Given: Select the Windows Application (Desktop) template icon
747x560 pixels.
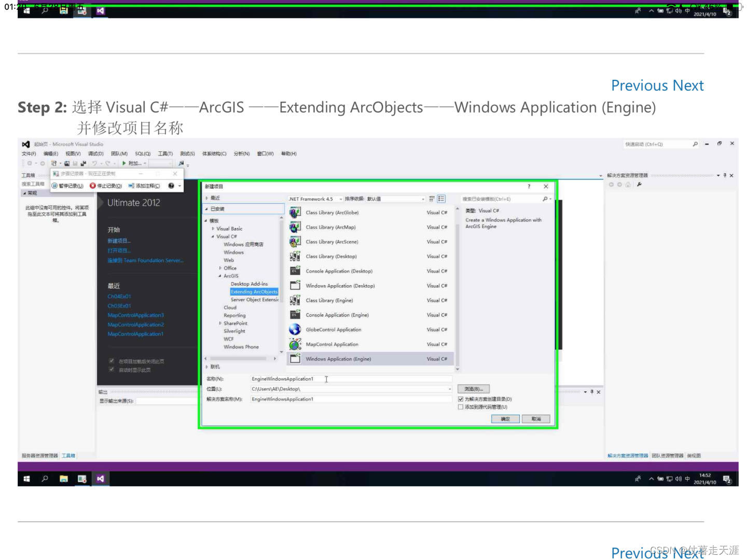Looking at the screenshot, I should point(295,285).
